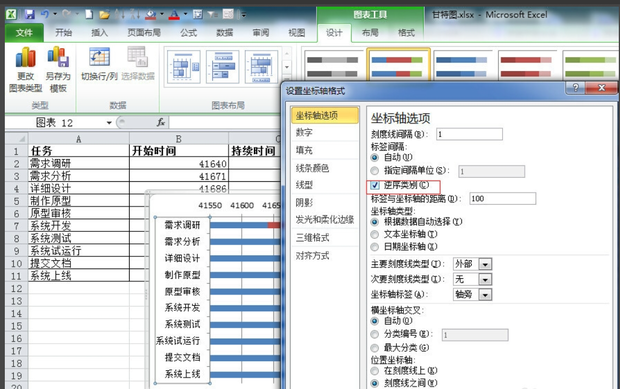The height and width of the screenshot is (389, 620).
Task: Click the 标签与坐标轴的距离 input field
Action: [503, 198]
